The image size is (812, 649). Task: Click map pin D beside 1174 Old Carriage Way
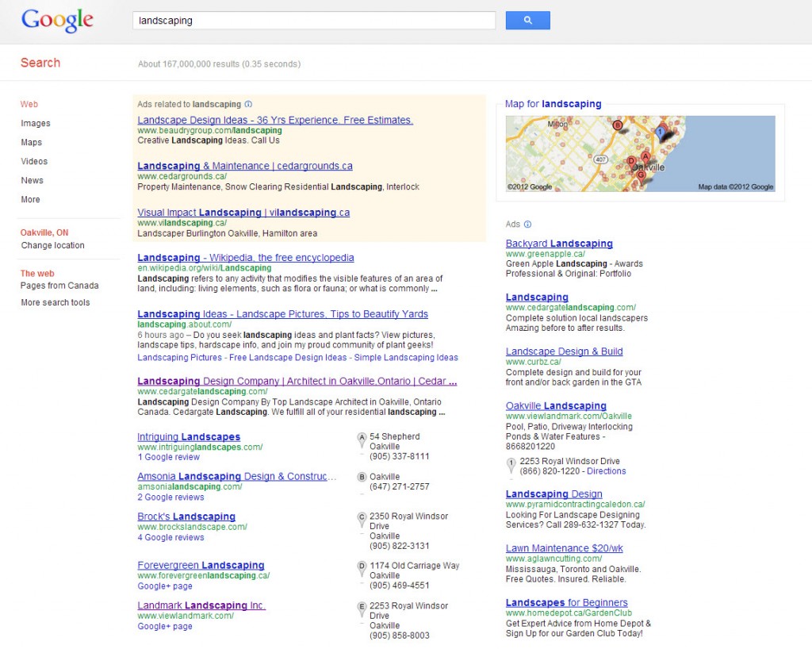362,569
